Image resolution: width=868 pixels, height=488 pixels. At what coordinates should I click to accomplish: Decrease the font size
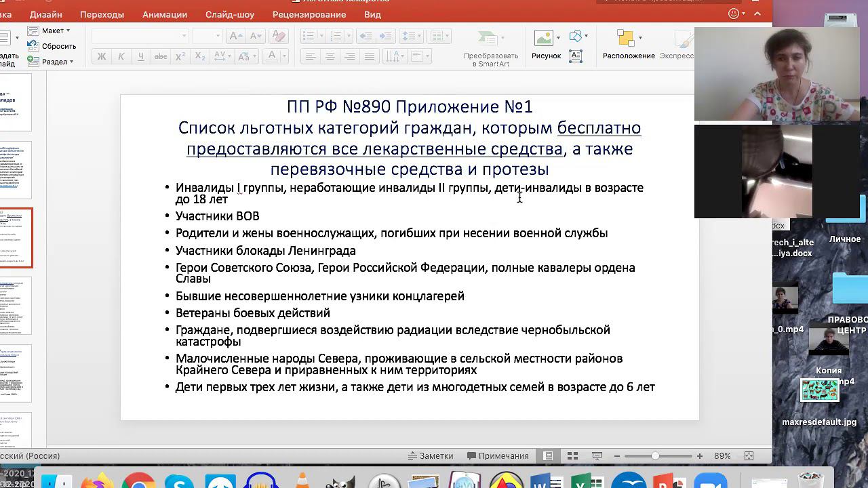click(x=255, y=36)
